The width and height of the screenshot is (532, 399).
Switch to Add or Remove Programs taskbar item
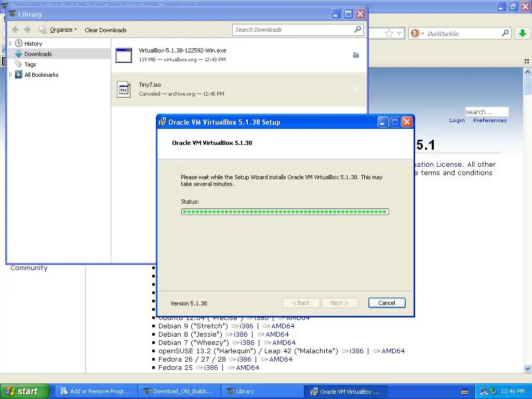point(96,391)
